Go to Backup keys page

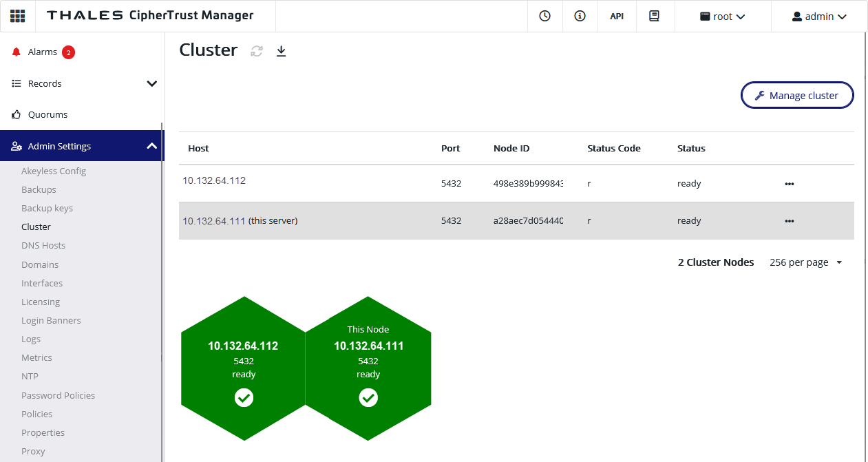[x=47, y=208]
